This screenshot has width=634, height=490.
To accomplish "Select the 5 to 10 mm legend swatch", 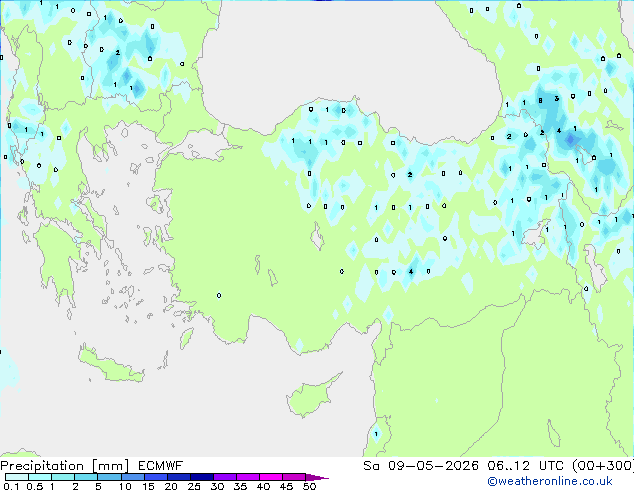I will (x=109, y=477).
